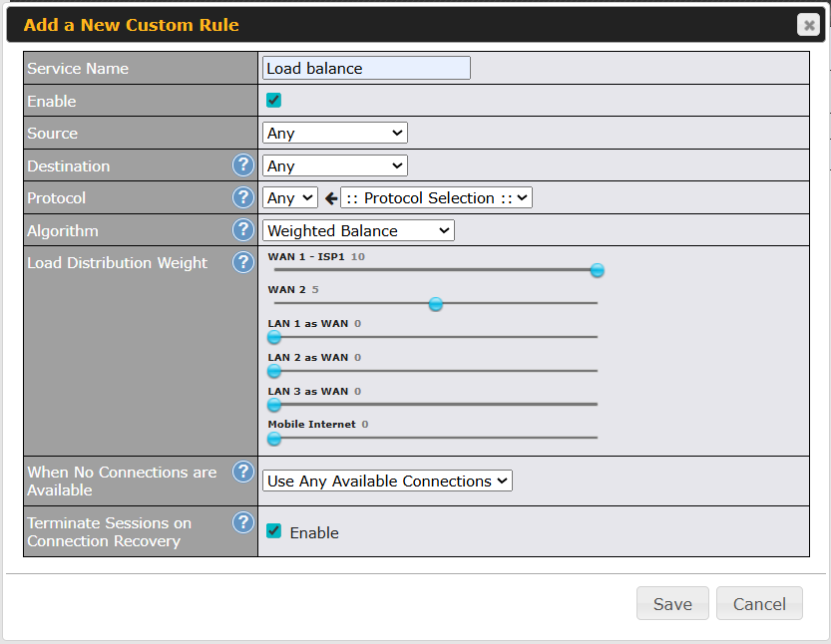Click the WAN 2 weight slider handle

tap(436, 304)
